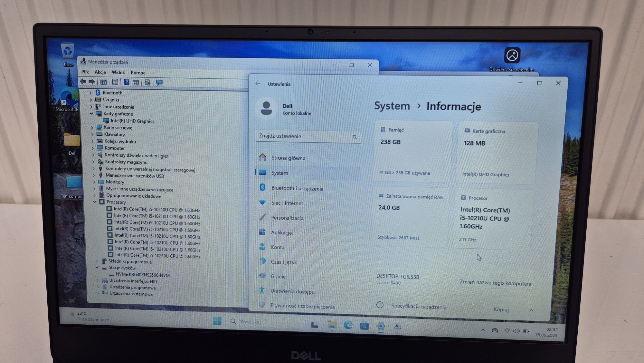This screenshot has width=644, height=363.
Task: Open Plik menu in Menedżer urządzeń
Action: (85, 72)
